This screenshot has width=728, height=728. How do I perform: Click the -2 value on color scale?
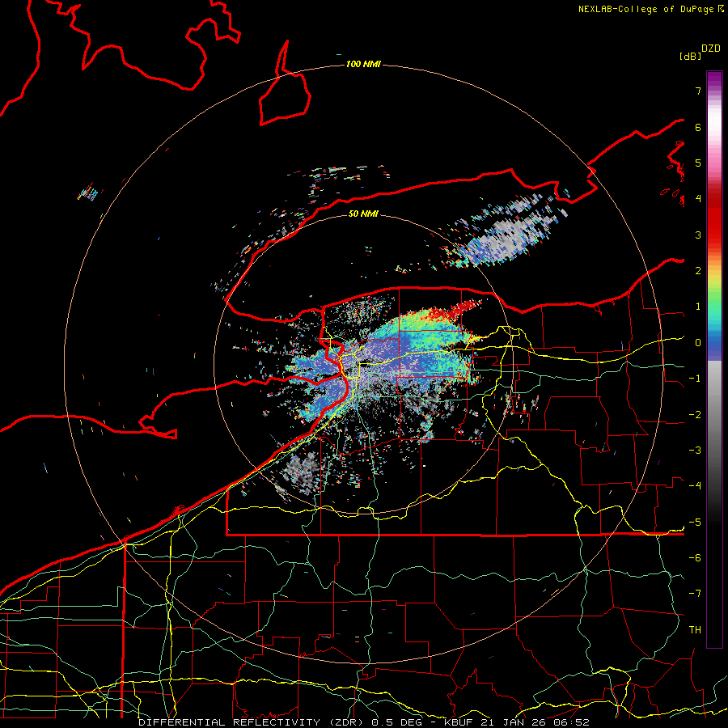[695, 415]
